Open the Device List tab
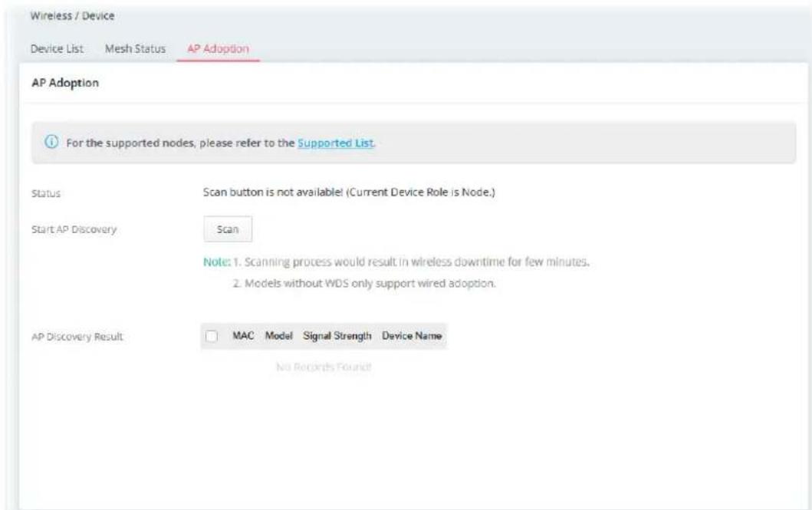 (57, 48)
